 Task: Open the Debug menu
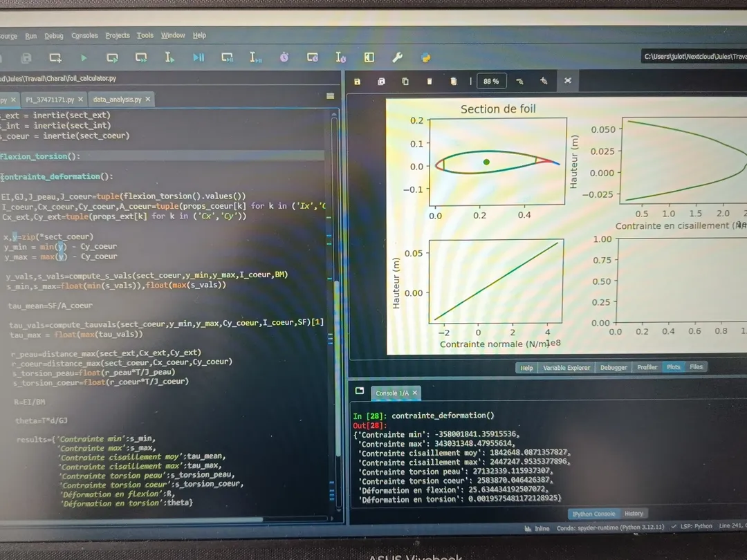[54, 36]
